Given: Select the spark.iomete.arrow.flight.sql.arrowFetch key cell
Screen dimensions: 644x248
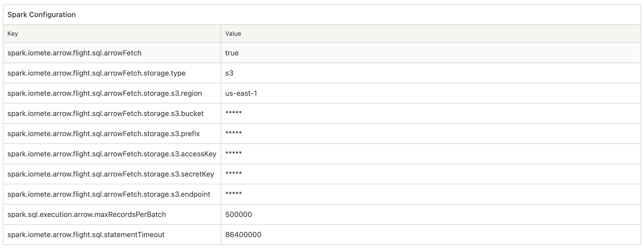Looking at the screenshot, I should tap(74, 53).
